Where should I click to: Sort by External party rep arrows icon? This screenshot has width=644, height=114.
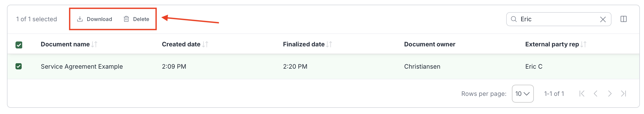coord(583,44)
